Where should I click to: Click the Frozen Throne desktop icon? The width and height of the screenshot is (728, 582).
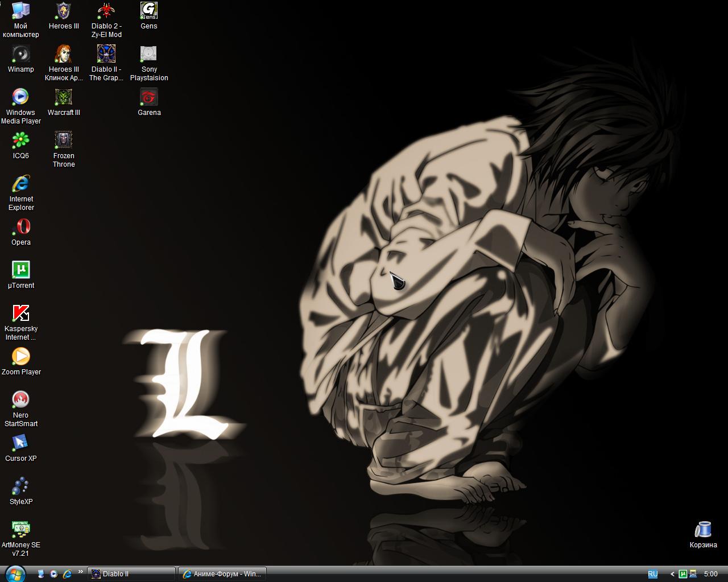tap(64, 141)
